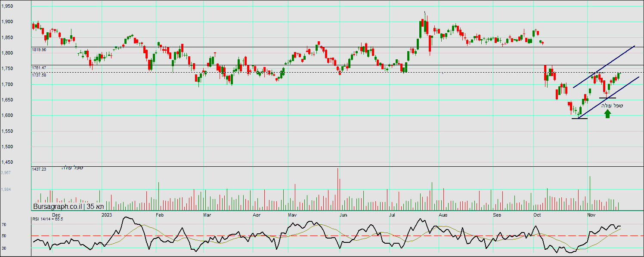Viewport: 644px width, 257px height.
Task: Click the Mar month label
Action: (207, 214)
